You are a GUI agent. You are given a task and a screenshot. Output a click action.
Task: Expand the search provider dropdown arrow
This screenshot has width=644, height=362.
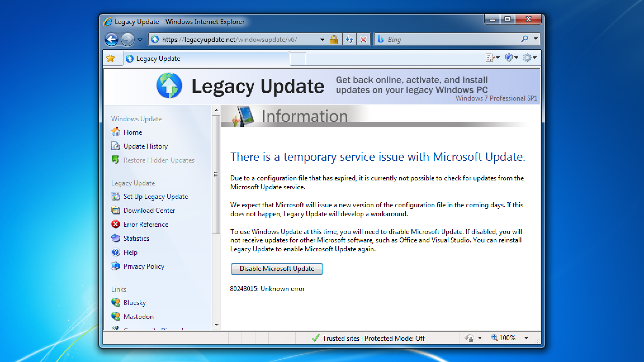tap(536, 39)
